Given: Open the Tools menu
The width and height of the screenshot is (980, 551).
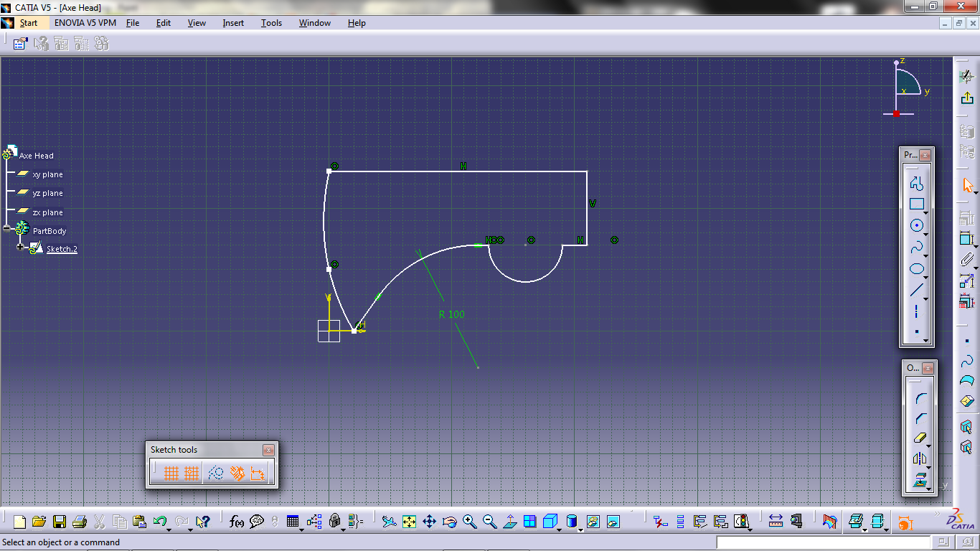Looking at the screenshot, I should click(x=271, y=22).
